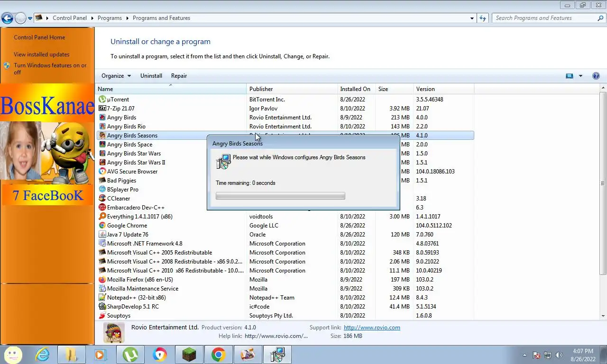Click the Angry Birds Seasons thumbnail in details pane
Viewport: 607px width, 364px height.
point(114,332)
